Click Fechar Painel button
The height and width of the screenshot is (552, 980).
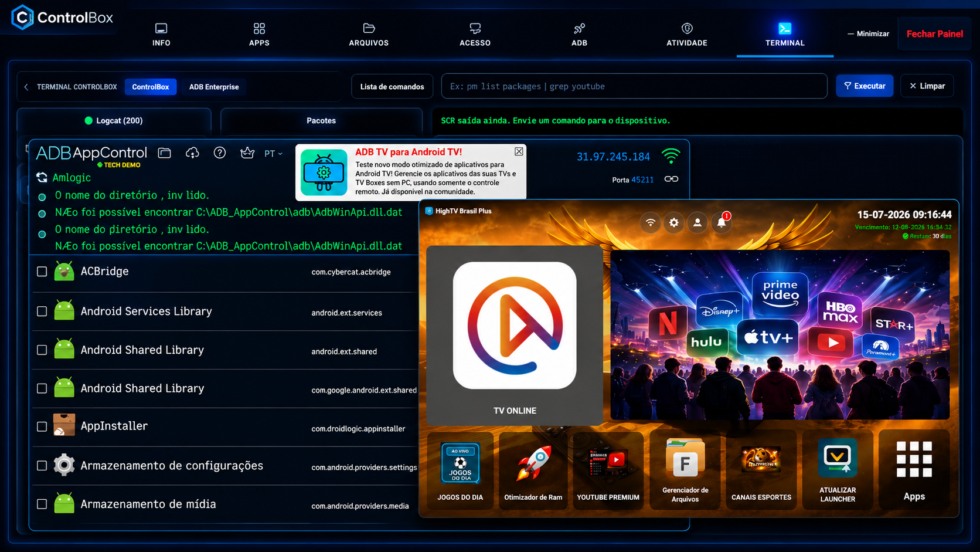click(x=934, y=34)
